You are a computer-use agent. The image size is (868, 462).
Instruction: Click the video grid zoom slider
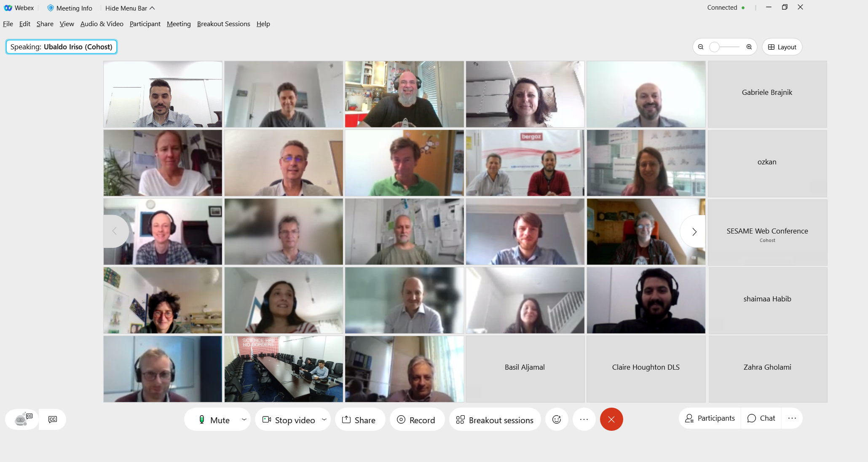pos(725,47)
